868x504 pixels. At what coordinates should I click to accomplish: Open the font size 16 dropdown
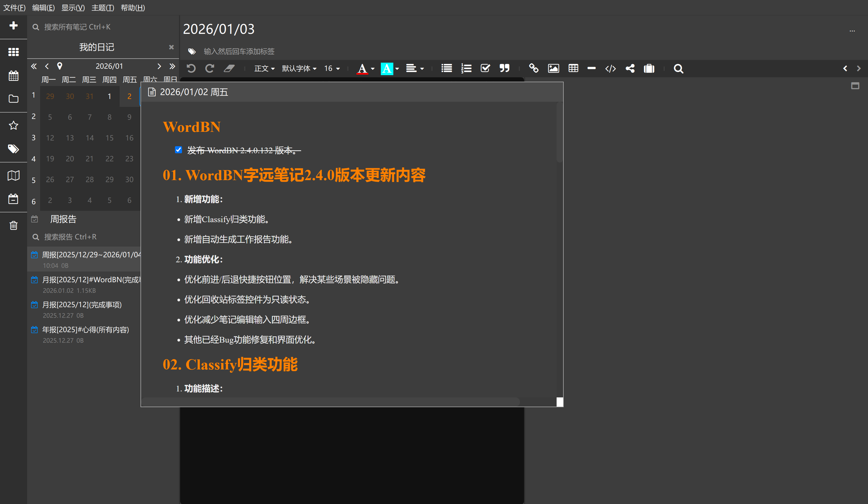pyautogui.click(x=332, y=69)
